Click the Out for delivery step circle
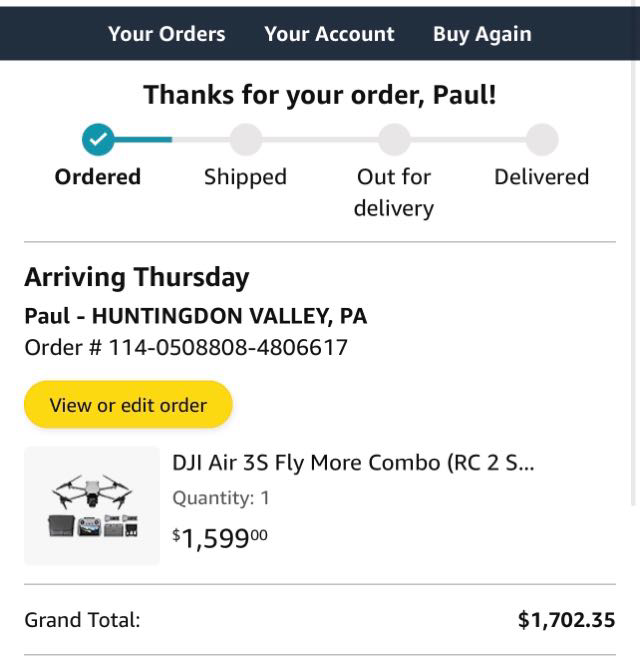Image resolution: width=640 pixels, height=669 pixels. point(394,140)
